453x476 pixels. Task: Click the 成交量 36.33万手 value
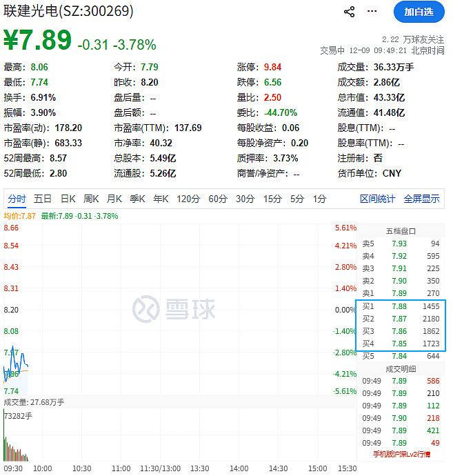click(394, 67)
